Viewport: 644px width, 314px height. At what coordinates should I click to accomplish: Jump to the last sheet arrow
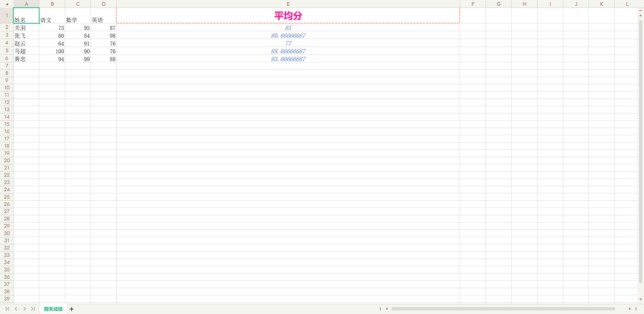33,309
